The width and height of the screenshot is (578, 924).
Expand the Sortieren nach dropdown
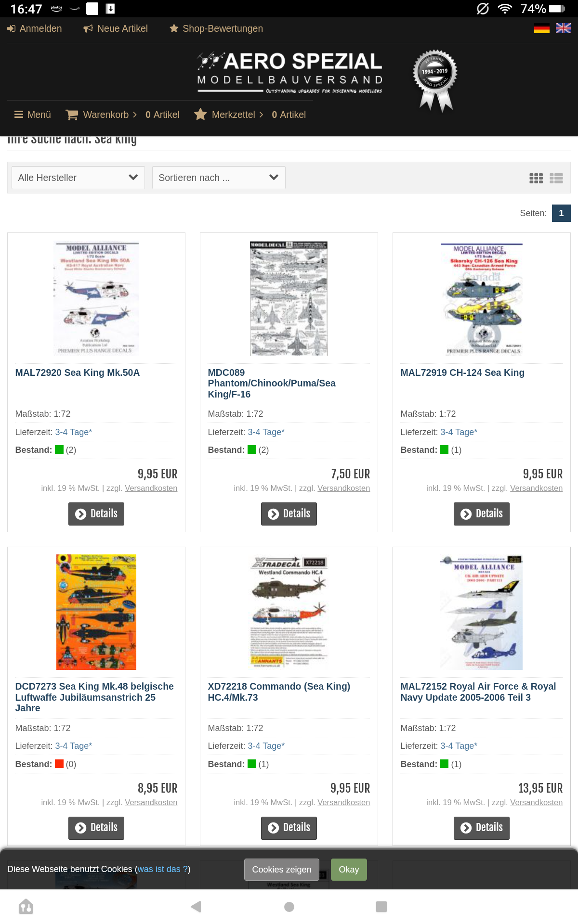(219, 178)
